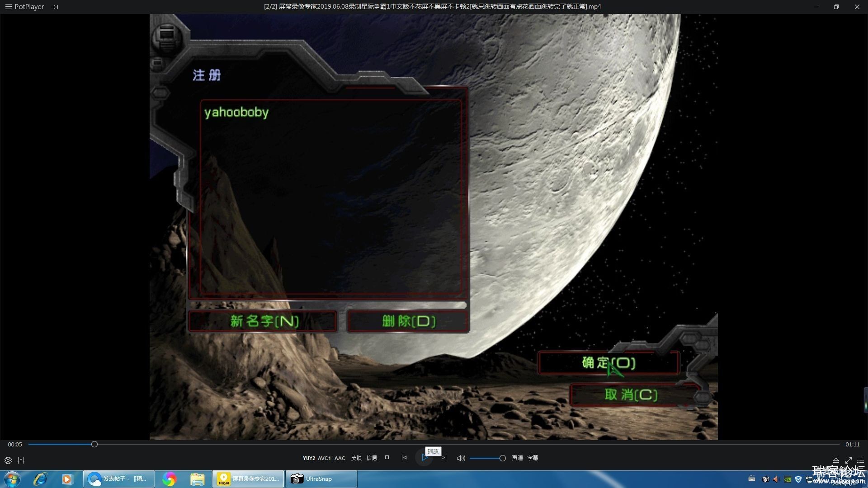The width and height of the screenshot is (868, 488).
Task: Select the yahooboby name entry
Action: [236, 112]
